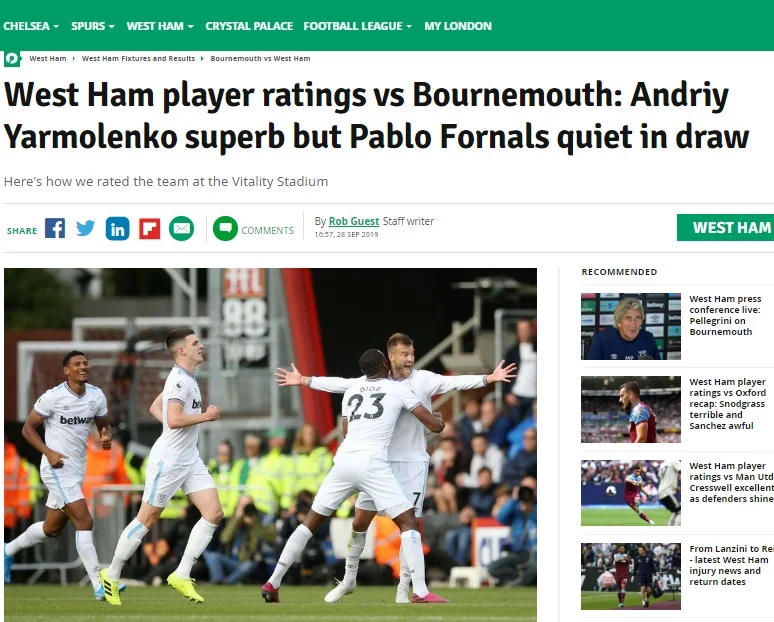Open West Ham Fixtures and Results breadcrumb
The width and height of the screenshot is (774, 622).
[x=138, y=58]
